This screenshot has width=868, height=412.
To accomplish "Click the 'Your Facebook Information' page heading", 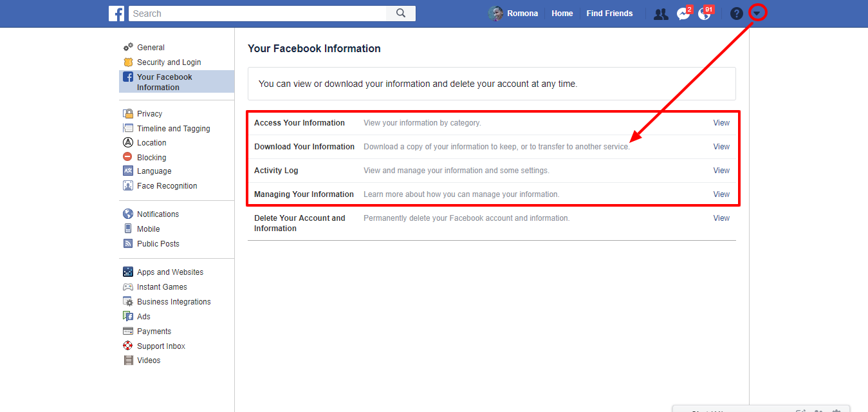I will [x=314, y=49].
